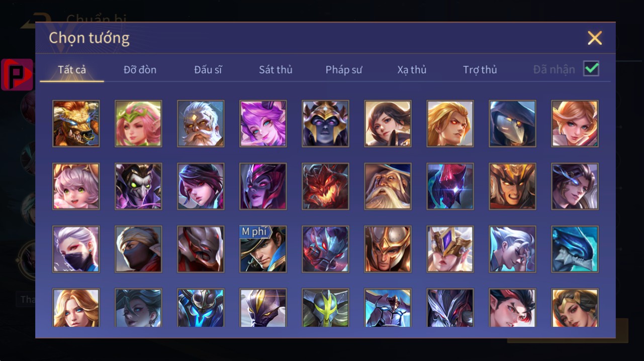The width and height of the screenshot is (644, 361).
Task: Select the black-masked white-haired ninja hero
Action: [76, 249]
